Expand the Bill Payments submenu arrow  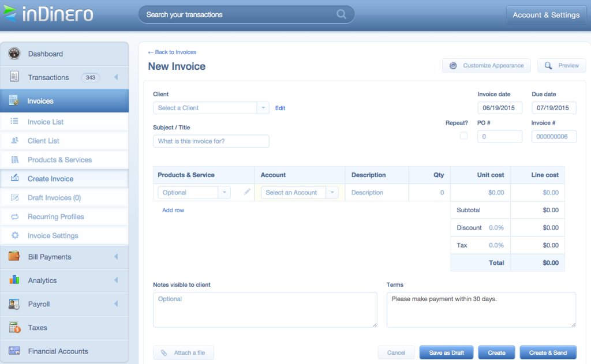click(x=116, y=257)
